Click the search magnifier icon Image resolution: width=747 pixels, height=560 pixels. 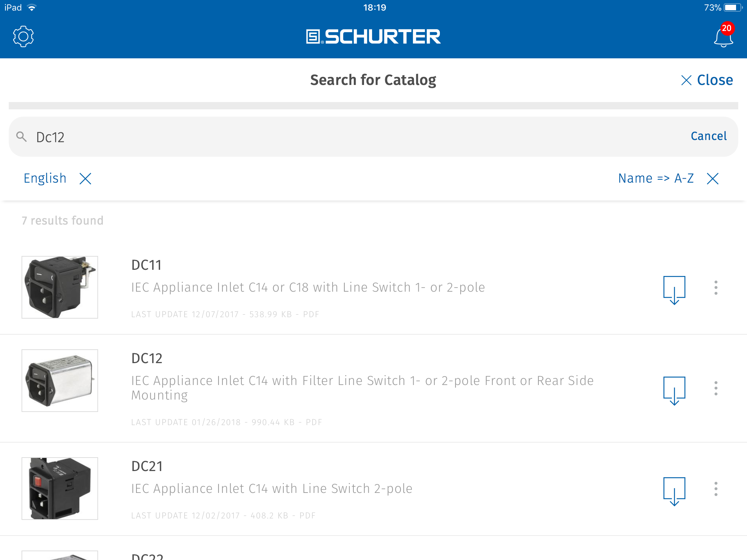[x=22, y=137]
